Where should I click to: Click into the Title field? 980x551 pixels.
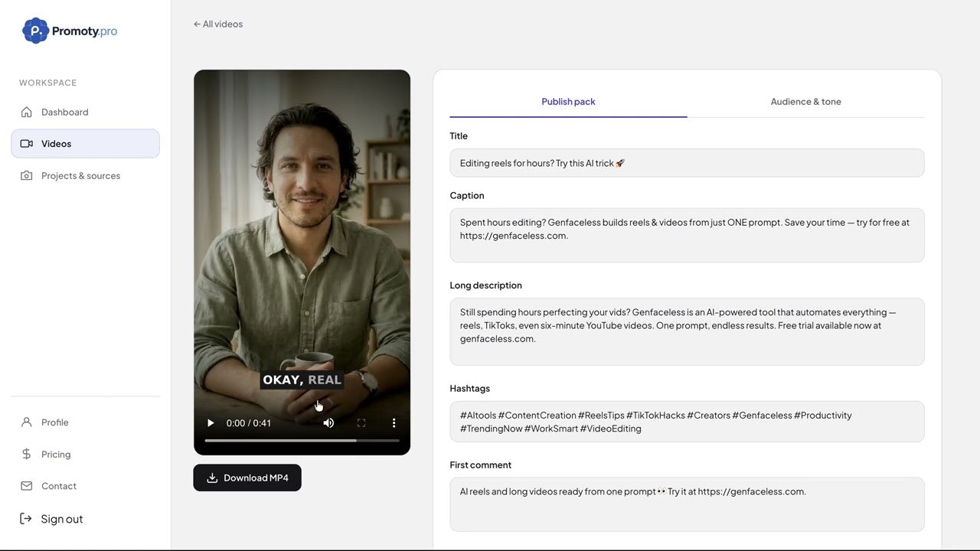[687, 163]
